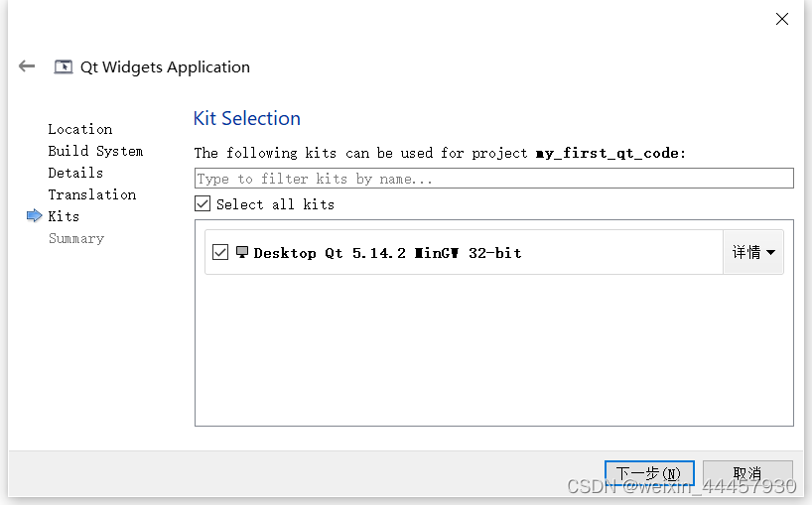Screen dimensions: 812x505
Task: Toggle the Select all kits checkbox
Action: (x=203, y=203)
